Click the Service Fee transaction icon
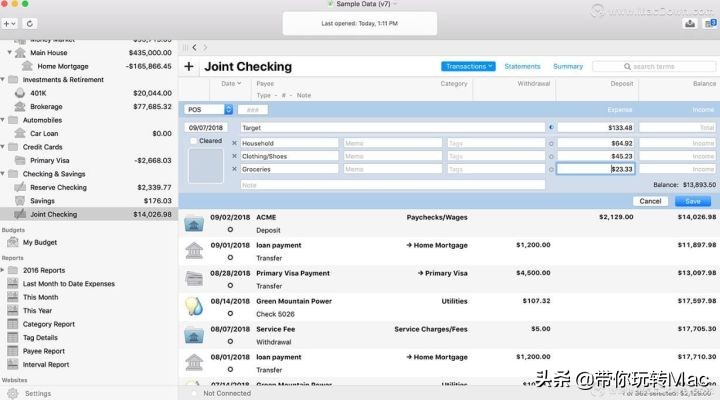The image size is (720, 400). (194, 335)
